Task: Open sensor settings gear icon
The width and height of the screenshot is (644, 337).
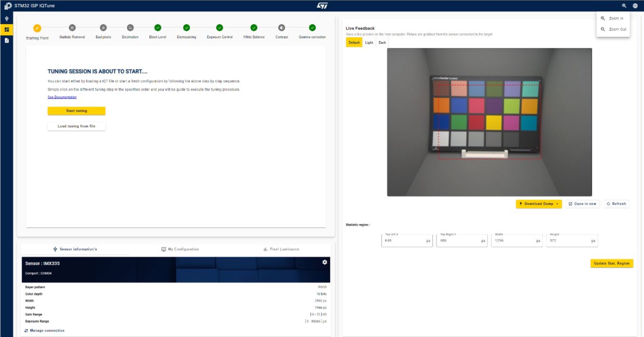Action: 325,262
